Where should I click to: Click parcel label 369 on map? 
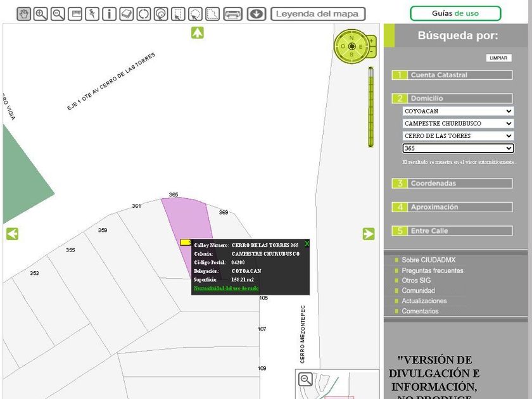(223, 212)
